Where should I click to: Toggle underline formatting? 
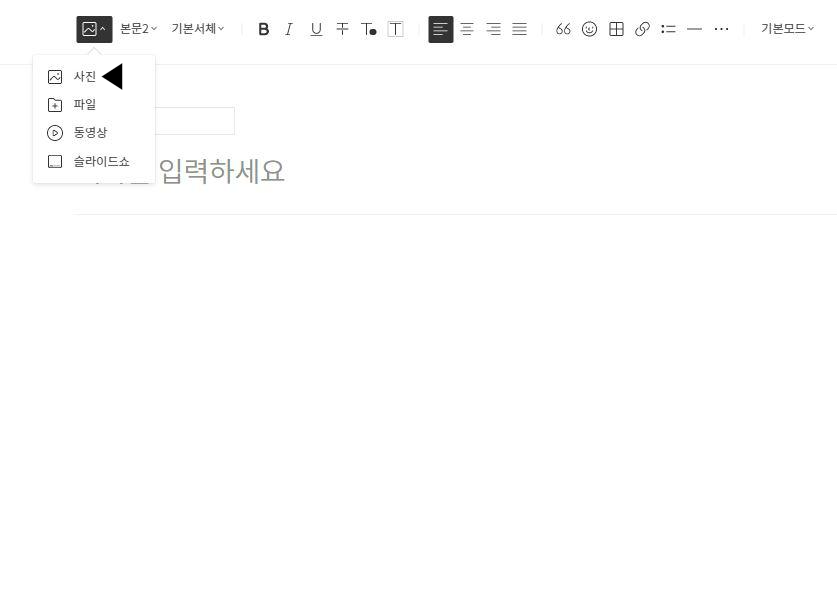[316, 29]
